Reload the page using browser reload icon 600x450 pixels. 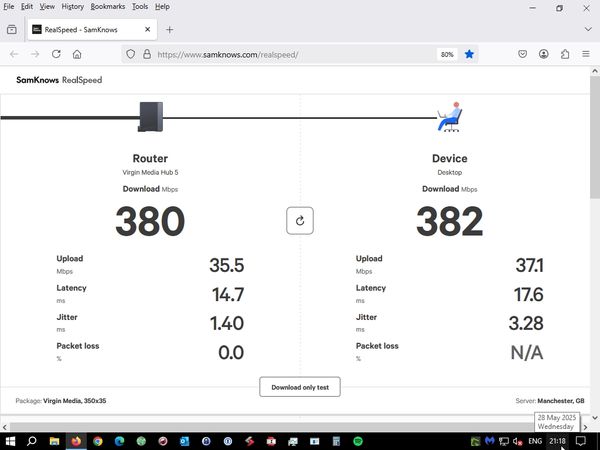coord(56,54)
